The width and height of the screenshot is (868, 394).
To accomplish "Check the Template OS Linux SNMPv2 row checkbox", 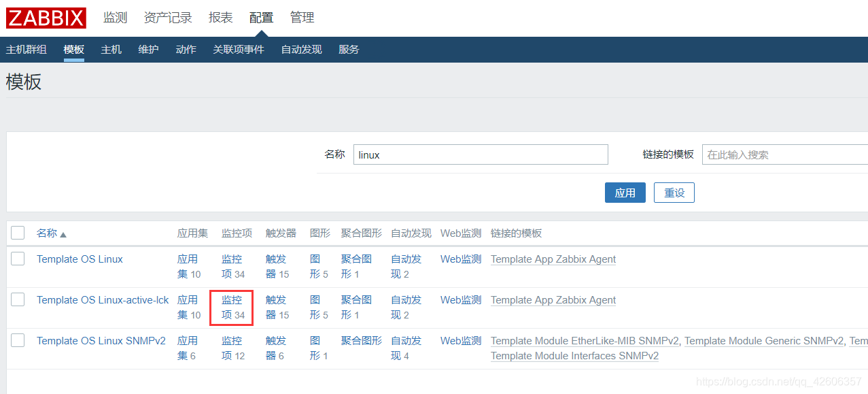I will pos(18,340).
